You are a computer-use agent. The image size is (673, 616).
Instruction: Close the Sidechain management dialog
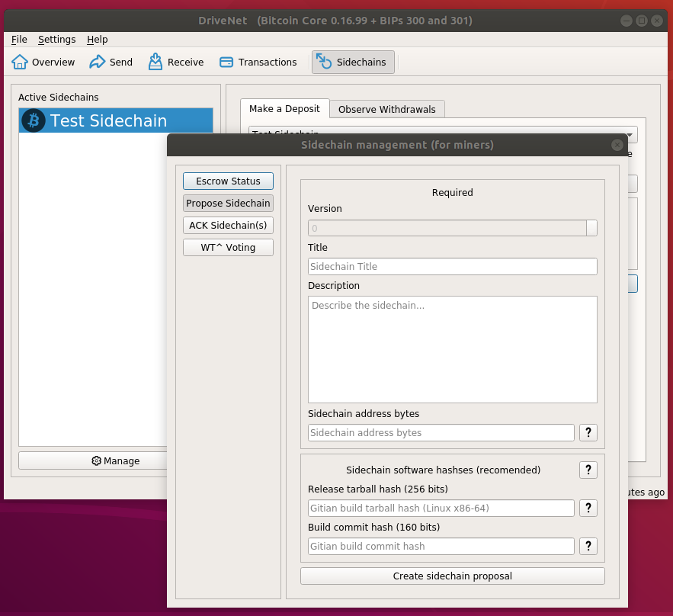coord(617,145)
